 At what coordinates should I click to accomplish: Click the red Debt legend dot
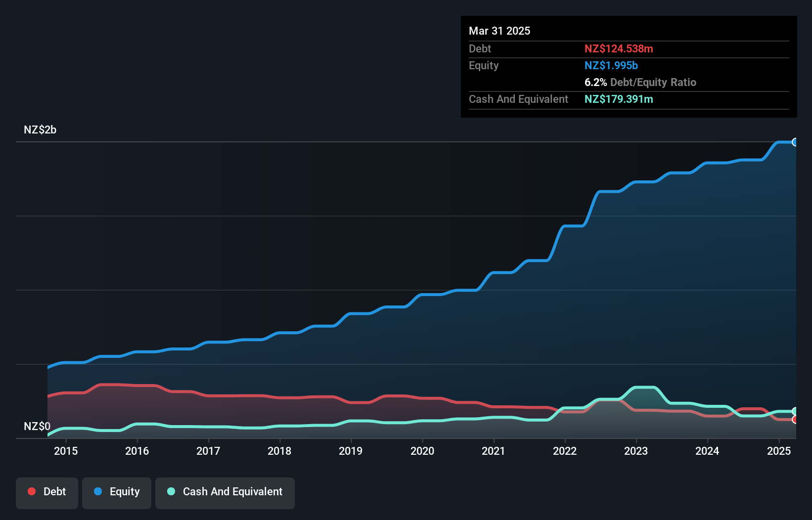pos(31,491)
